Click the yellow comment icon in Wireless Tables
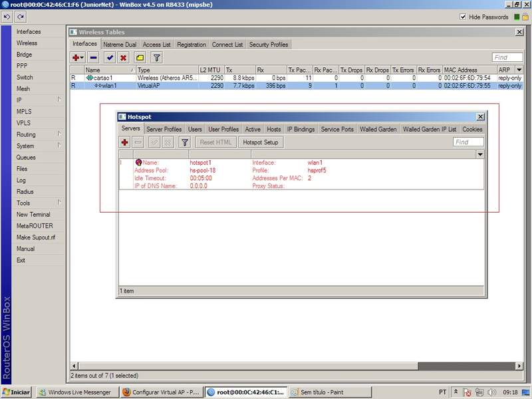The height and width of the screenshot is (399, 532). tap(140, 58)
